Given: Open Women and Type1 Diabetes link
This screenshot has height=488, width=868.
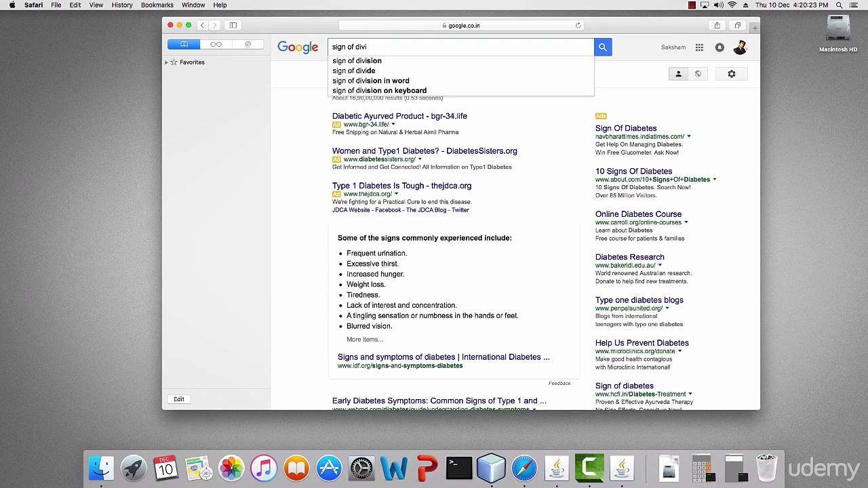Looking at the screenshot, I should [425, 150].
